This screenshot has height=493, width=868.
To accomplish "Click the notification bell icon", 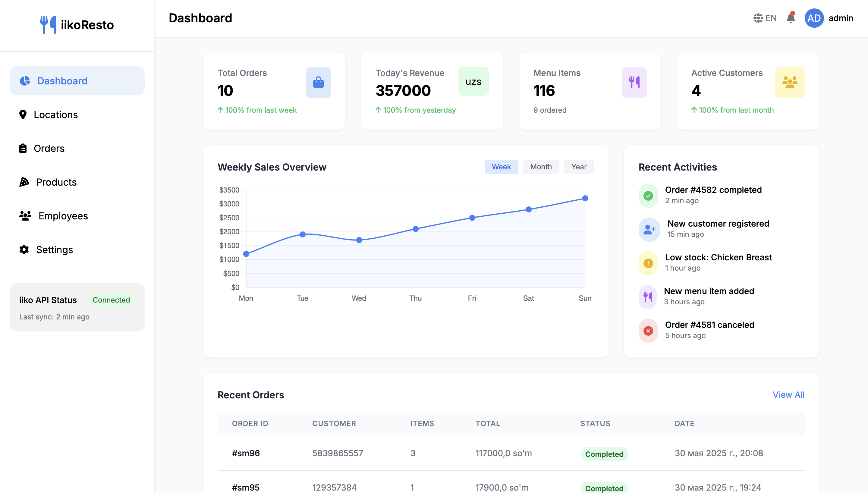I will point(791,18).
